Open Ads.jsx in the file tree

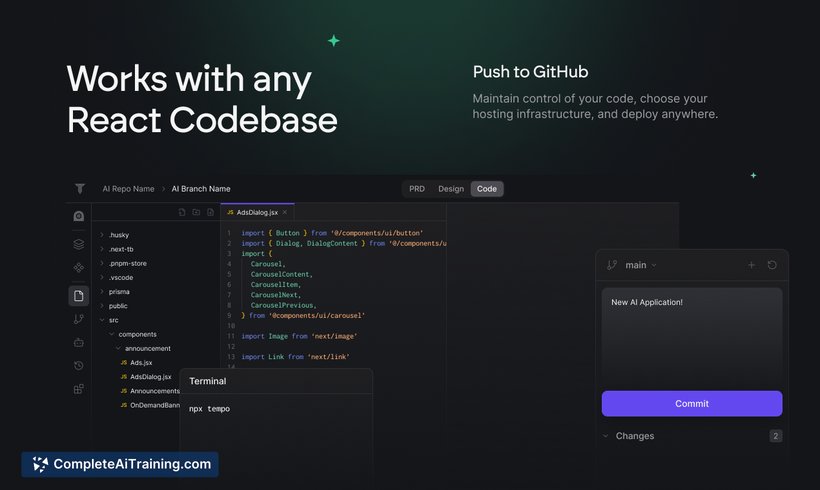click(136, 362)
